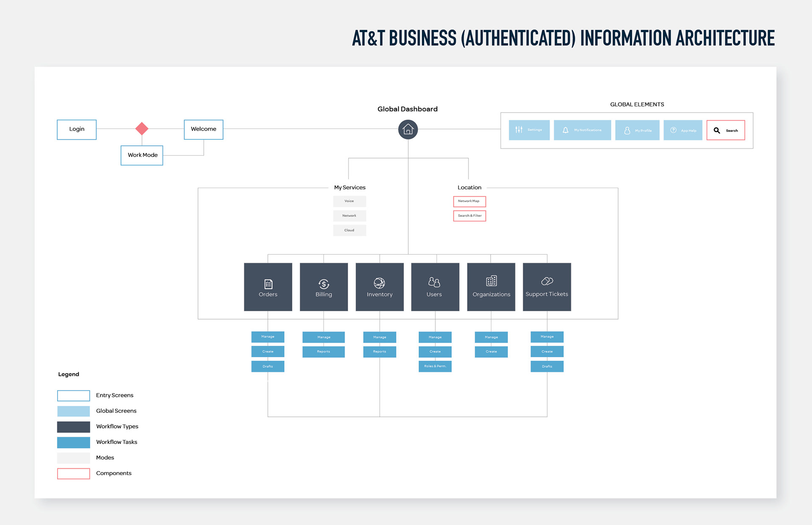Click the Create task under Organizations
812x525 pixels.
click(x=491, y=352)
